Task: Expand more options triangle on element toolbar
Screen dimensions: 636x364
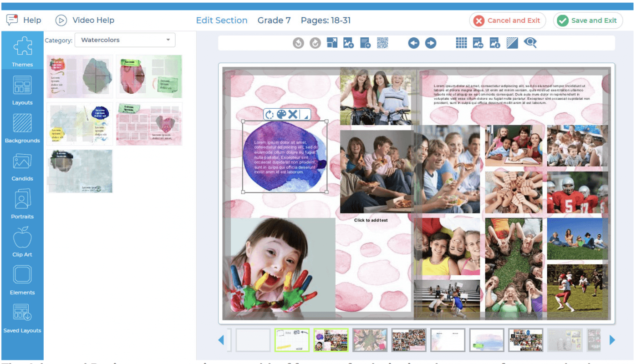Action: [x=305, y=116]
